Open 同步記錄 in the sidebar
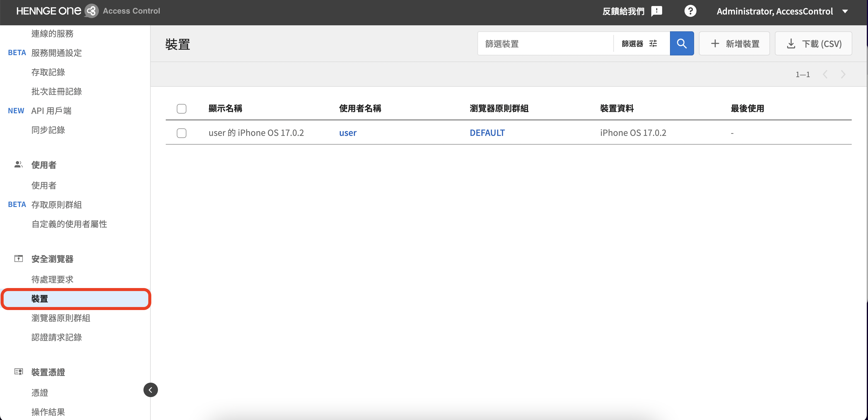Viewport: 868px width, 420px height. [x=48, y=130]
